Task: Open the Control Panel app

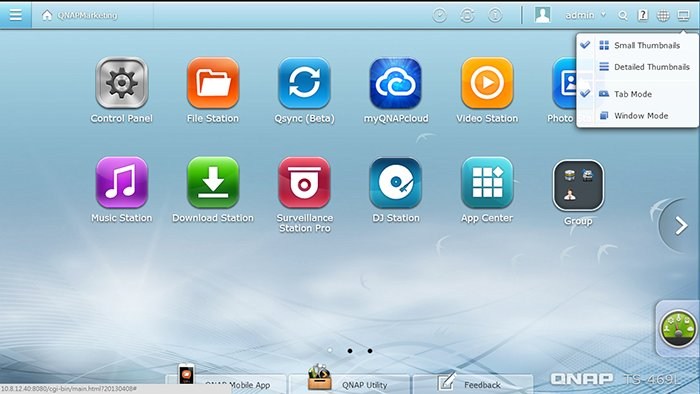Action: (x=121, y=83)
